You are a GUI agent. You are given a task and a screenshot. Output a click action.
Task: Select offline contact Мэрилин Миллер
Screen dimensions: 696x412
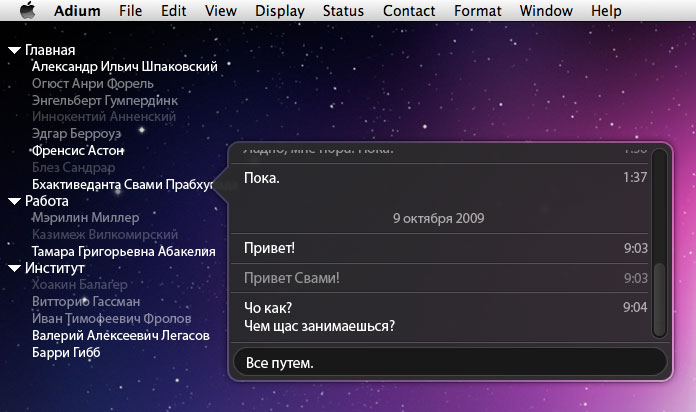tap(85, 218)
